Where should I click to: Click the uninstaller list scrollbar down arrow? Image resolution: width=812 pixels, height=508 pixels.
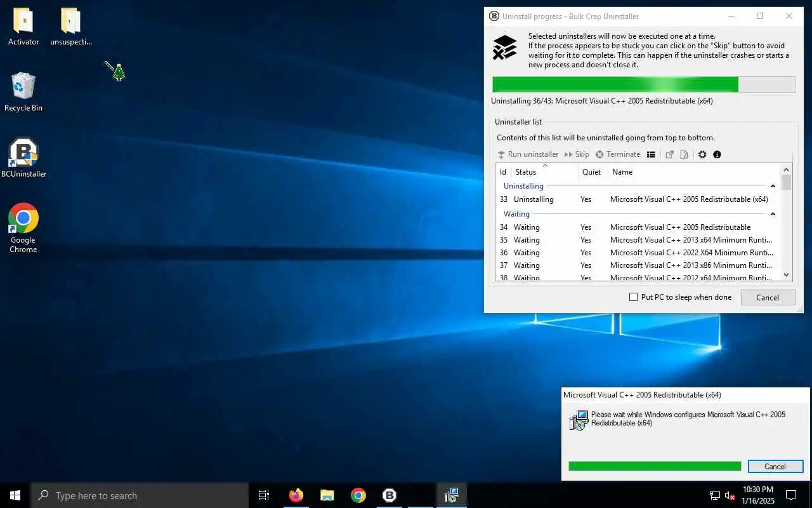787,275
